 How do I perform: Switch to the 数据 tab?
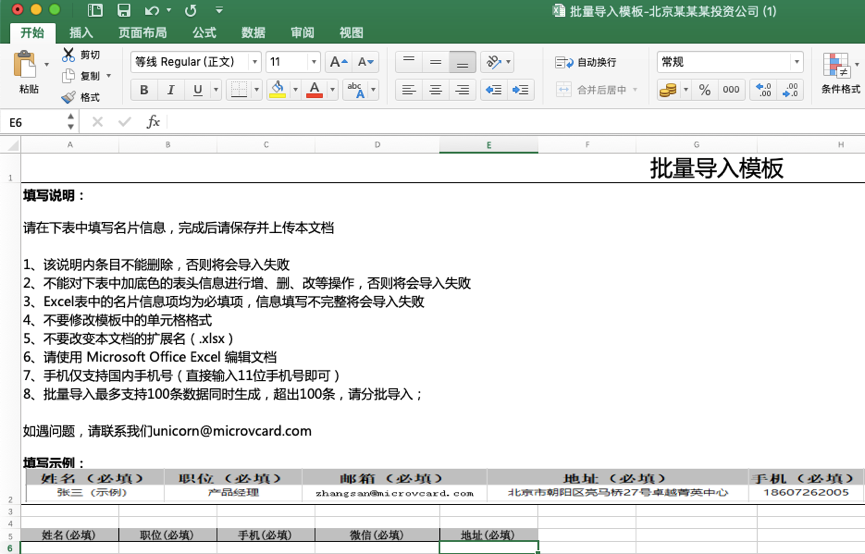253,33
